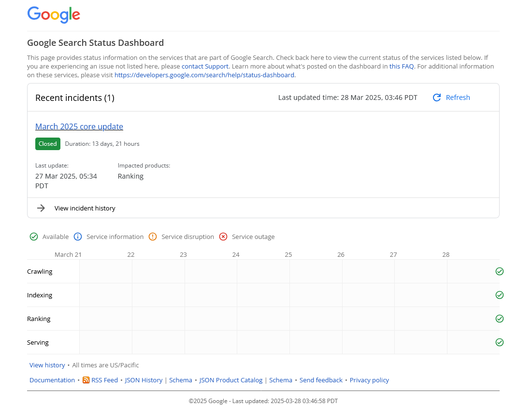Open the View history link

(x=47, y=365)
